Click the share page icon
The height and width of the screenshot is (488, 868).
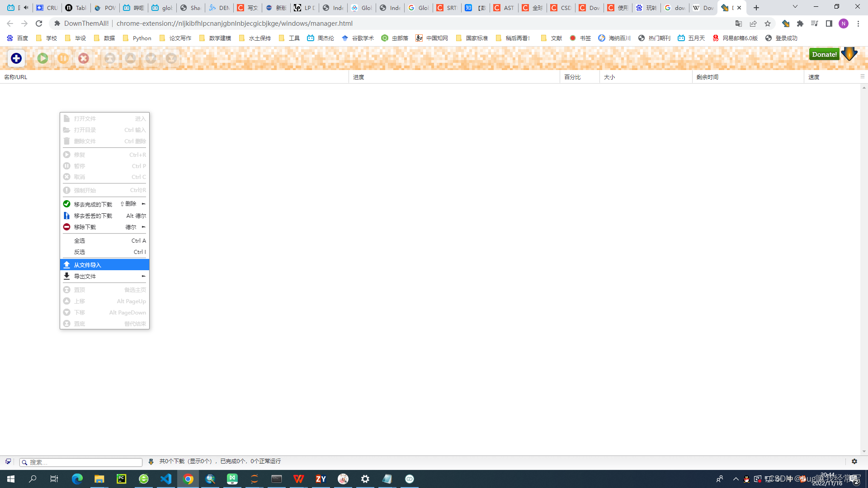tap(753, 23)
